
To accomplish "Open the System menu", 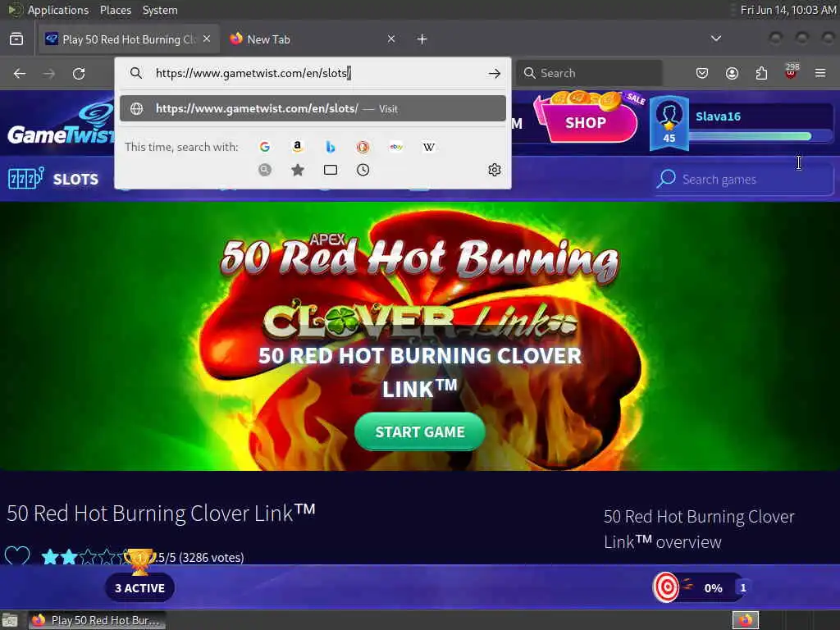I will (160, 10).
